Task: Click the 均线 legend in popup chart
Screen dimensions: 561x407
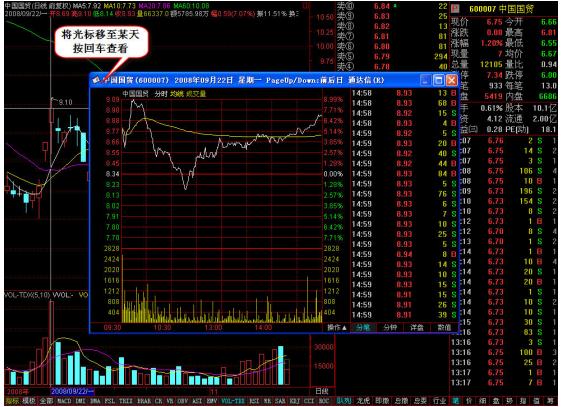Action: pos(177,94)
